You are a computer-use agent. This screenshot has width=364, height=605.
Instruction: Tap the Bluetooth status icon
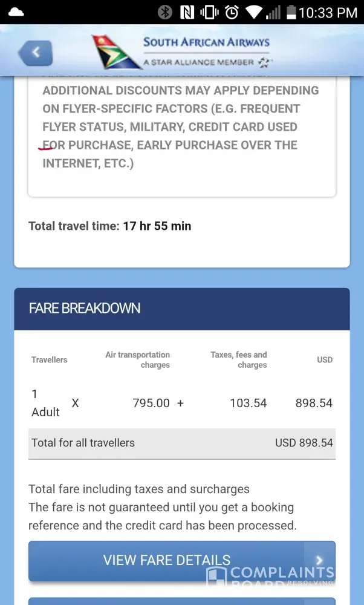(x=164, y=12)
